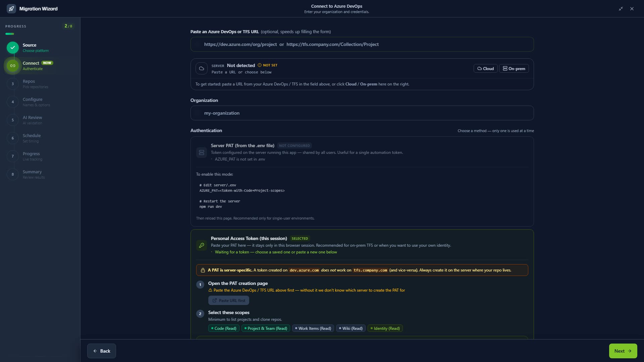Select step 7 Progress circle
Image resolution: width=644 pixels, height=362 pixels.
click(13, 156)
